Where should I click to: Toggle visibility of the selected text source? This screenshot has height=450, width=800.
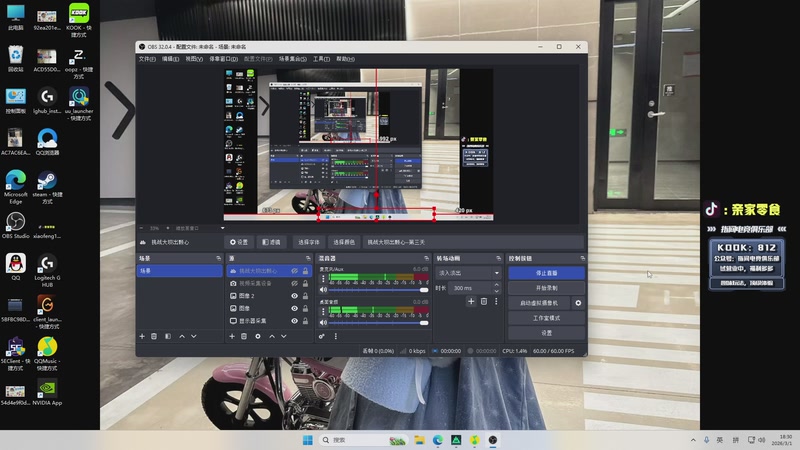pyautogui.click(x=294, y=271)
